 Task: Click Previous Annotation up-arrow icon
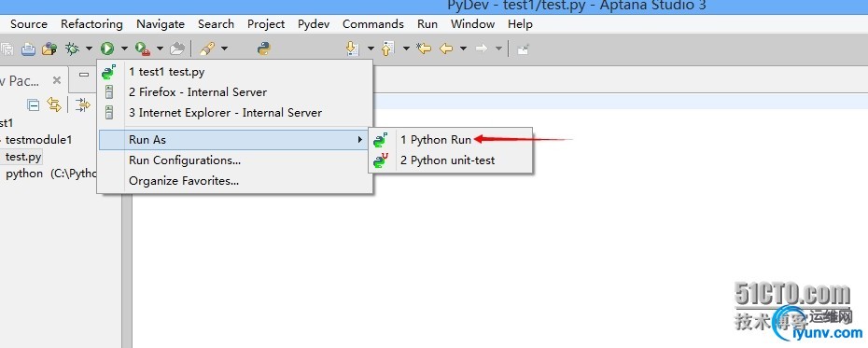tap(388, 49)
